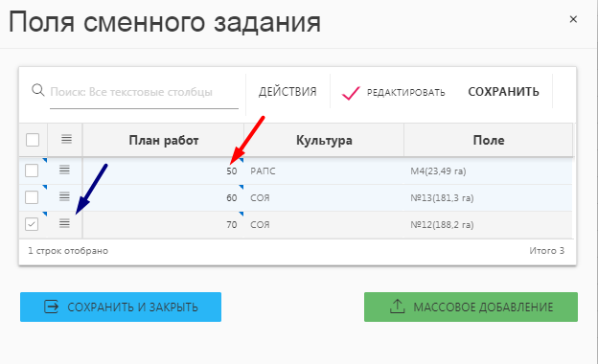Open row menu icon for РАПС row
The image size is (598, 364).
[64, 170]
